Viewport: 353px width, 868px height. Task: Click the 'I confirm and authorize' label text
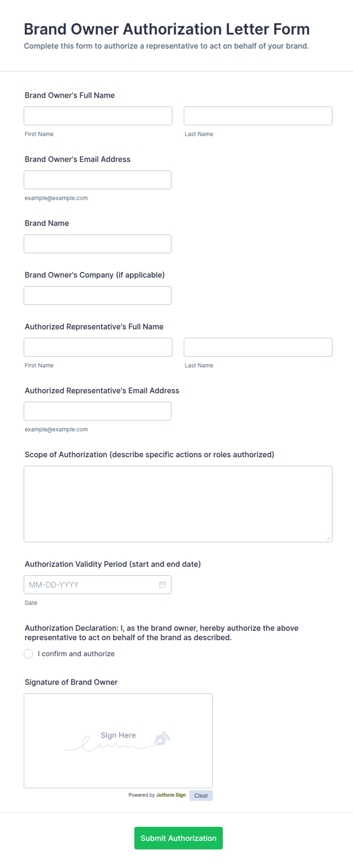pos(76,654)
